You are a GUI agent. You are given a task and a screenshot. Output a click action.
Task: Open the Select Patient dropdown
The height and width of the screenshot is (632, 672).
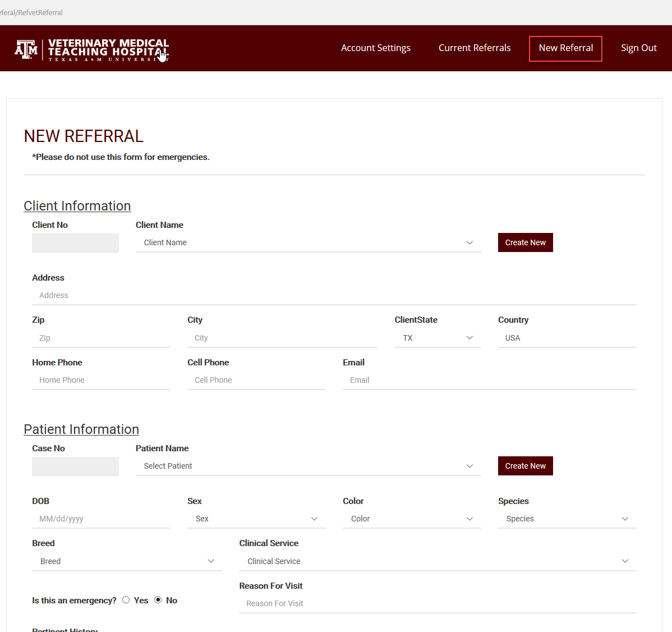click(x=308, y=466)
